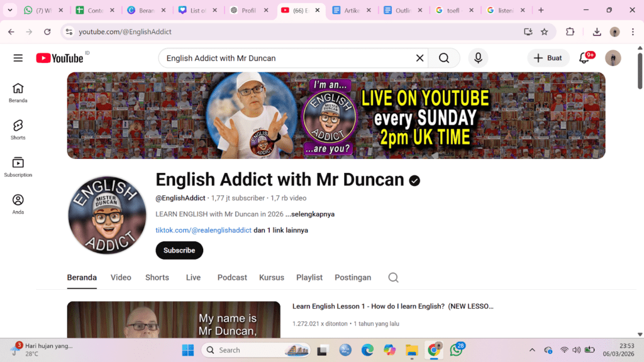Open Subscription in the left sidebar
This screenshot has width=644, height=362.
click(18, 167)
